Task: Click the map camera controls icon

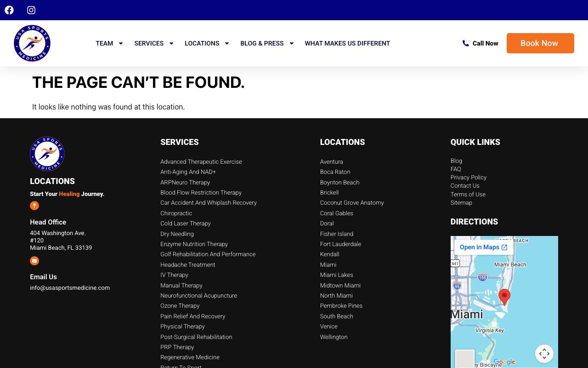Action: click(544, 354)
